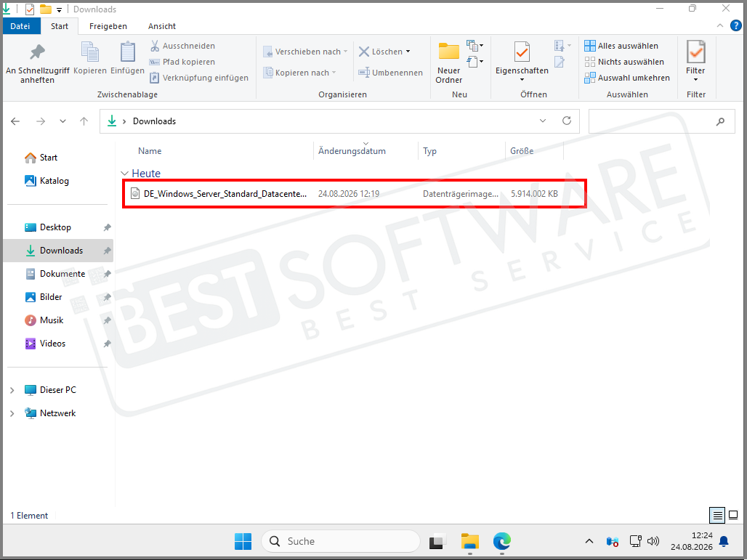Select Downloads in the sidebar

pos(58,251)
